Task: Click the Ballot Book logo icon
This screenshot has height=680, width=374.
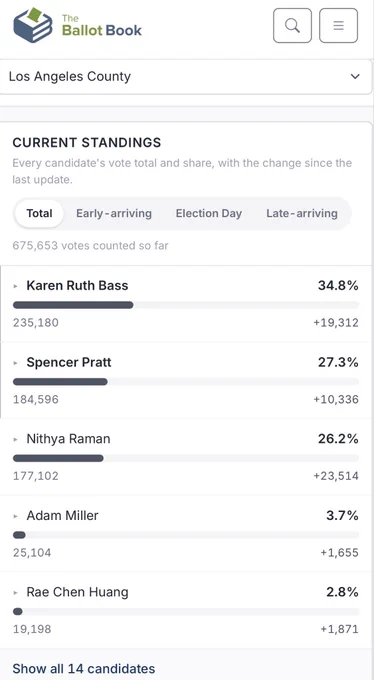Action: pyautogui.click(x=33, y=25)
